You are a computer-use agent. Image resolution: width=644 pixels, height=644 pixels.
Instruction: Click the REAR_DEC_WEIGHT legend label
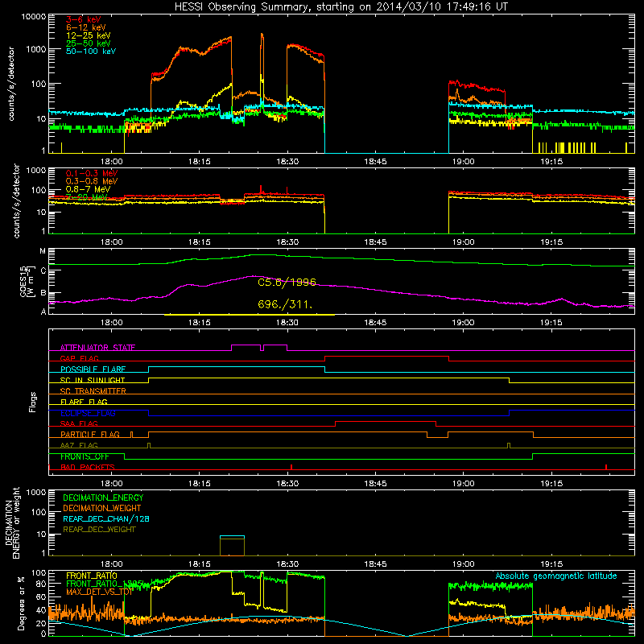pos(99,530)
